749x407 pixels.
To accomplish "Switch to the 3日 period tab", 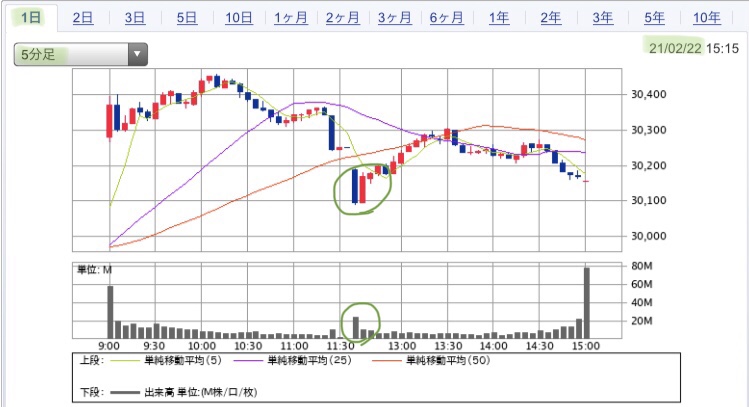I will click(x=135, y=18).
